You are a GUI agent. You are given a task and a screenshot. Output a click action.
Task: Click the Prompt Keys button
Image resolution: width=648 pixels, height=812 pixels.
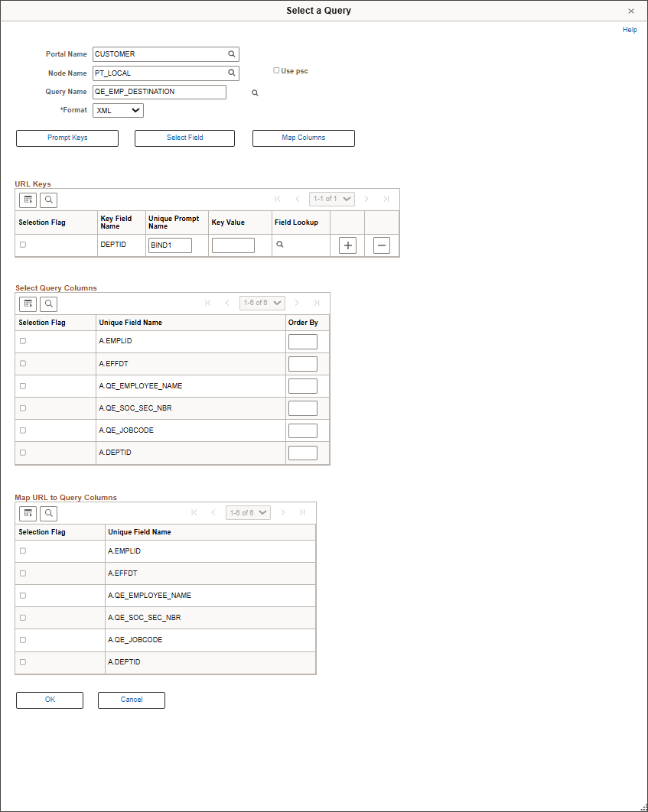click(67, 138)
